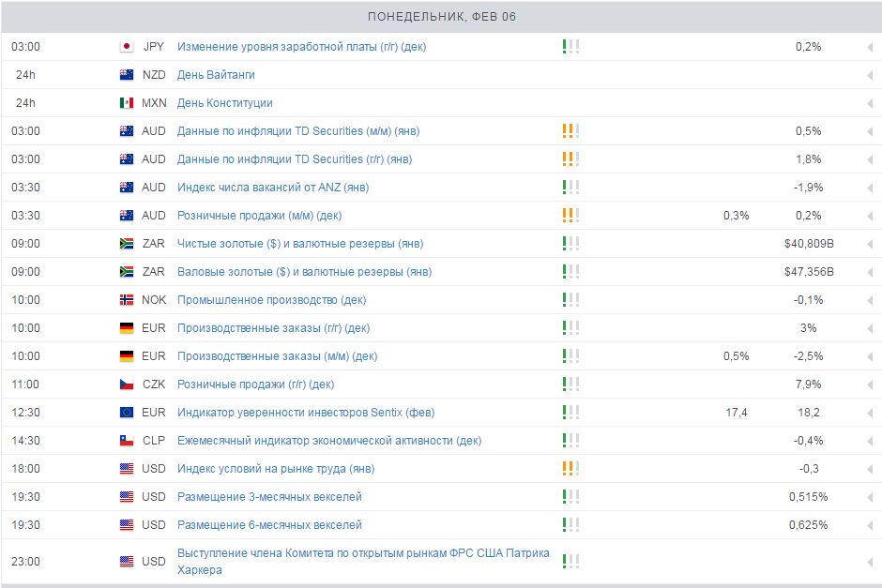Viewport: 882px width, 588px height.
Task: Click the volatility indicator for 'Индикатор уверенности инвесторов Sentix'
Action: click(570, 412)
